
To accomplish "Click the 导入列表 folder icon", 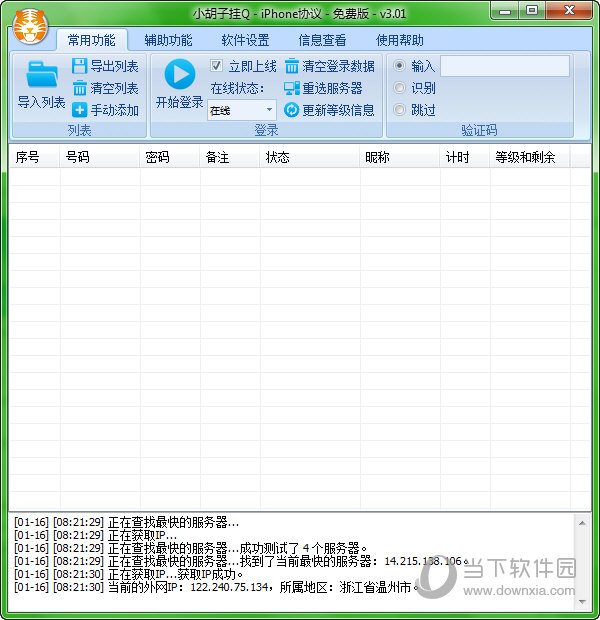I will [41, 75].
